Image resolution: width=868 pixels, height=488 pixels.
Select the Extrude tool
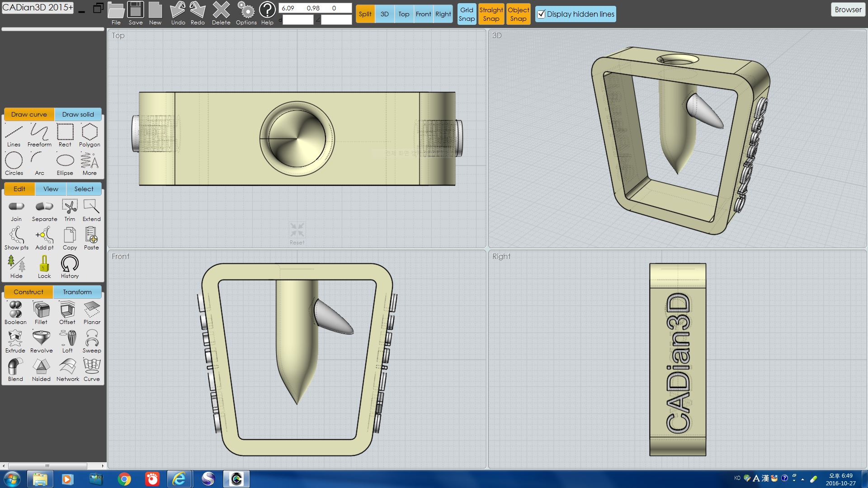point(15,341)
